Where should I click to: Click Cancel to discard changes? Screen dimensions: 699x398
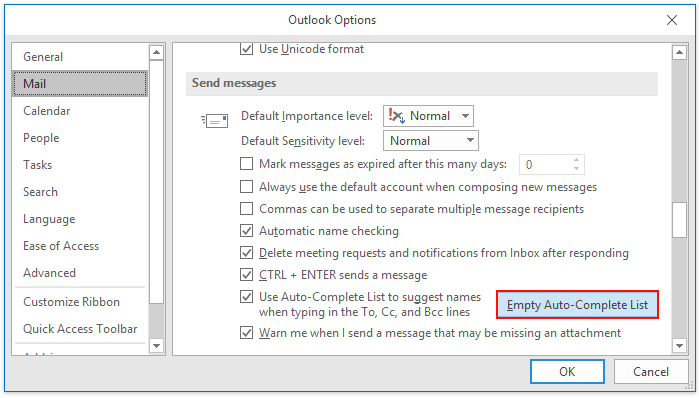pos(651,372)
